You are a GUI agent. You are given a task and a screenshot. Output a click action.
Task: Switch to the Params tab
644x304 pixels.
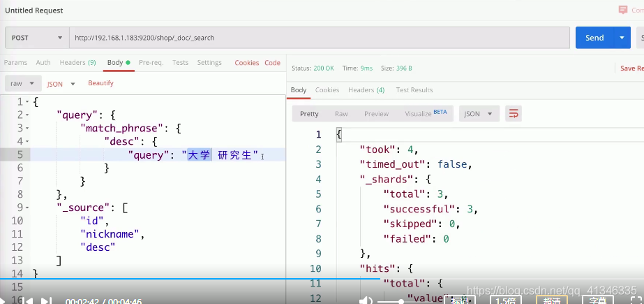pyautogui.click(x=15, y=62)
